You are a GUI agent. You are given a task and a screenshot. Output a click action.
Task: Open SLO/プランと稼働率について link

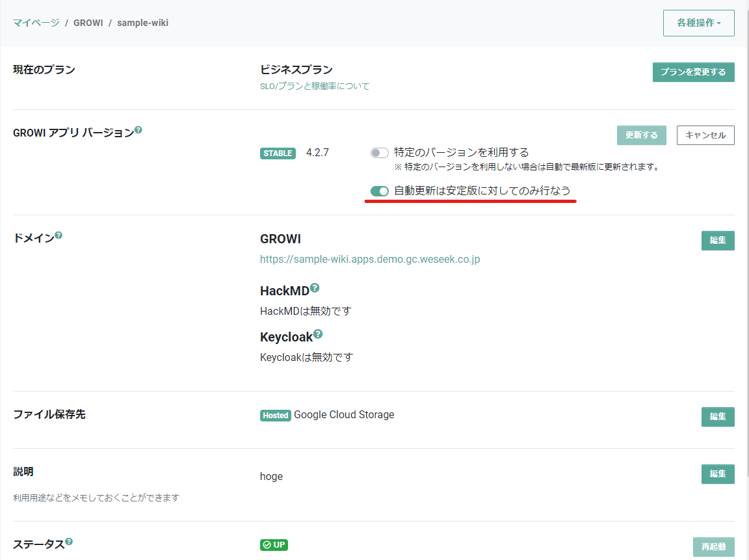[315, 86]
